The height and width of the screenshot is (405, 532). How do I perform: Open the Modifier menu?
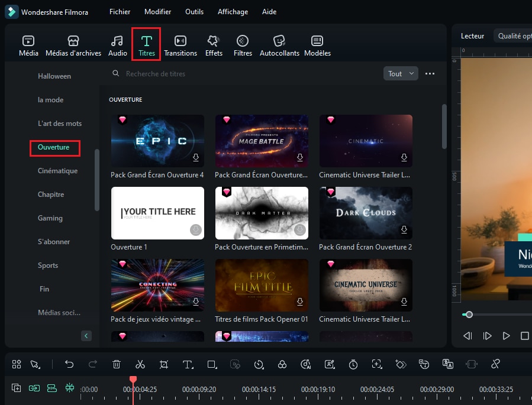click(x=158, y=12)
